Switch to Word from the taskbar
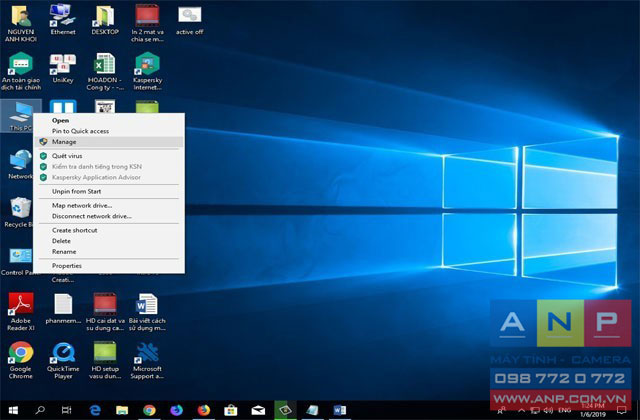This screenshot has width=640, height=420. point(340,410)
